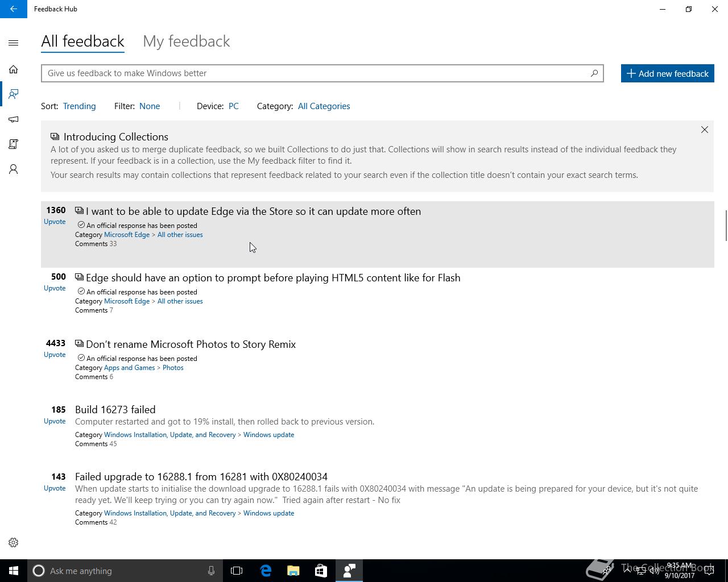Open Action Center notification icon
The width and height of the screenshot is (728, 582).
pyautogui.click(x=709, y=571)
